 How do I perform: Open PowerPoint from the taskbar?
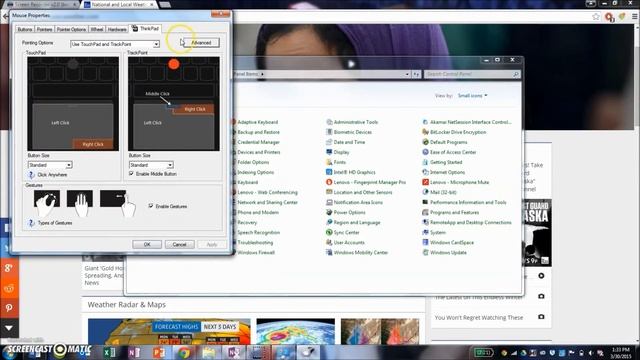click(159, 352)
